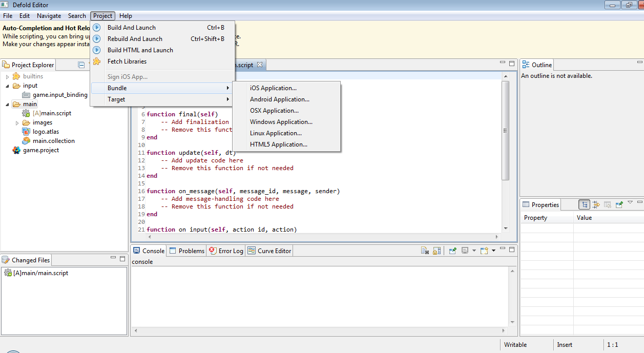Maximize the Console panel
This screenshot has width=644, height=353.
(511, 250)
